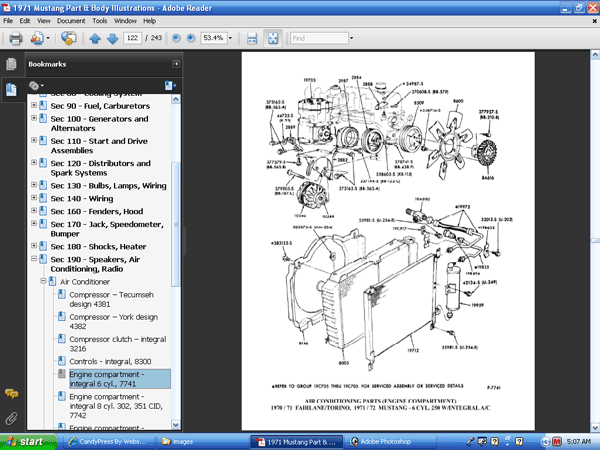
Task: Open dropdown arrow beside Create PDF icon
Action: (x=48, y=38)
